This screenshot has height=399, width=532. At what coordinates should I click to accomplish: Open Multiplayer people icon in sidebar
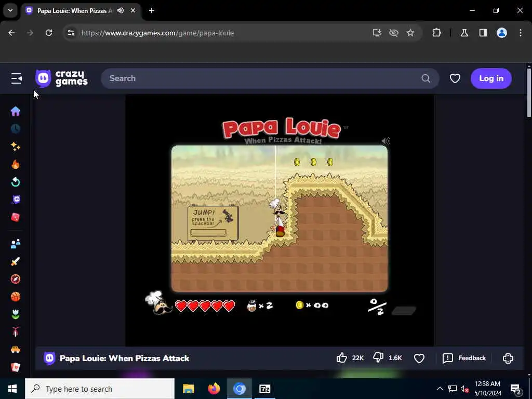pyautogui.click(x=15, y=244)
